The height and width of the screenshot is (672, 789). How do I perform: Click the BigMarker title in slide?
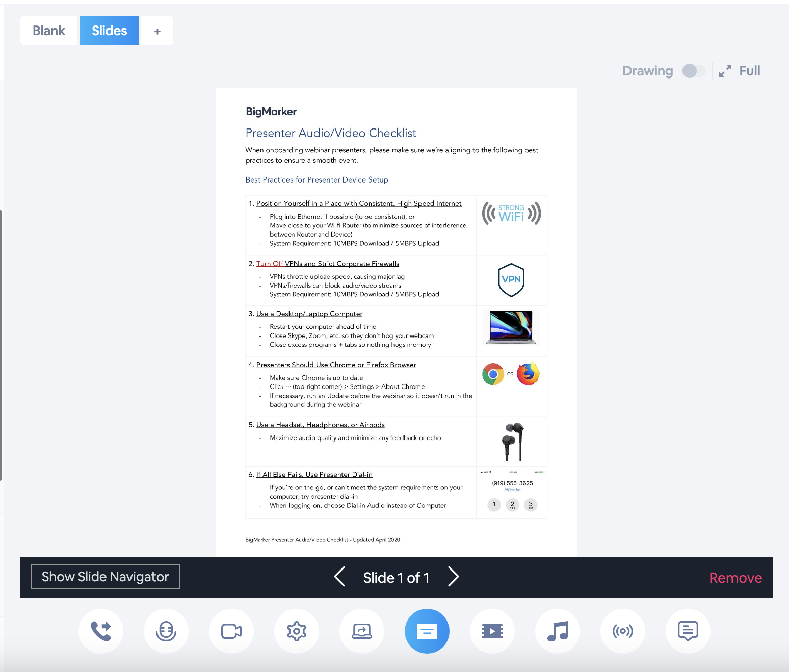click(271, 112)
